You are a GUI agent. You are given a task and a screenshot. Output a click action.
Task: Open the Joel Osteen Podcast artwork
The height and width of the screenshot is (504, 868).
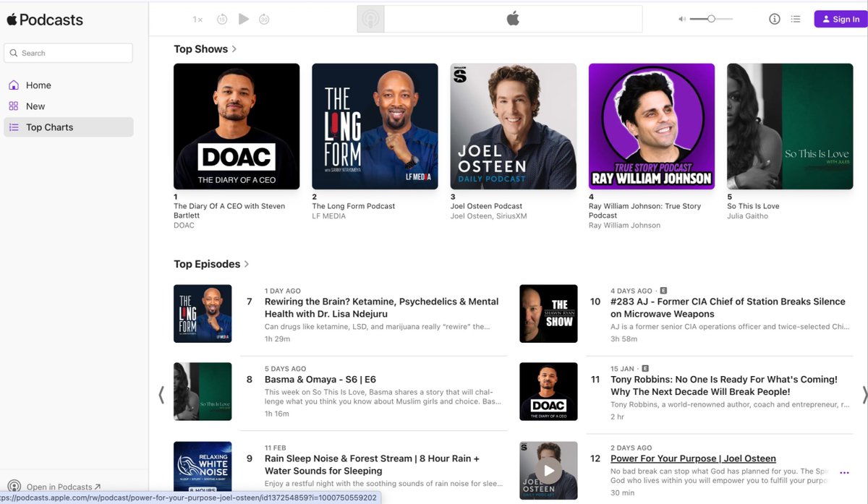(x=514, y=127)
